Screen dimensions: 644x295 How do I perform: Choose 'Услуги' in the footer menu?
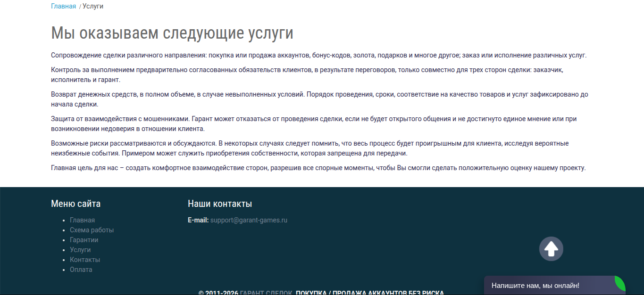(80, 250)
